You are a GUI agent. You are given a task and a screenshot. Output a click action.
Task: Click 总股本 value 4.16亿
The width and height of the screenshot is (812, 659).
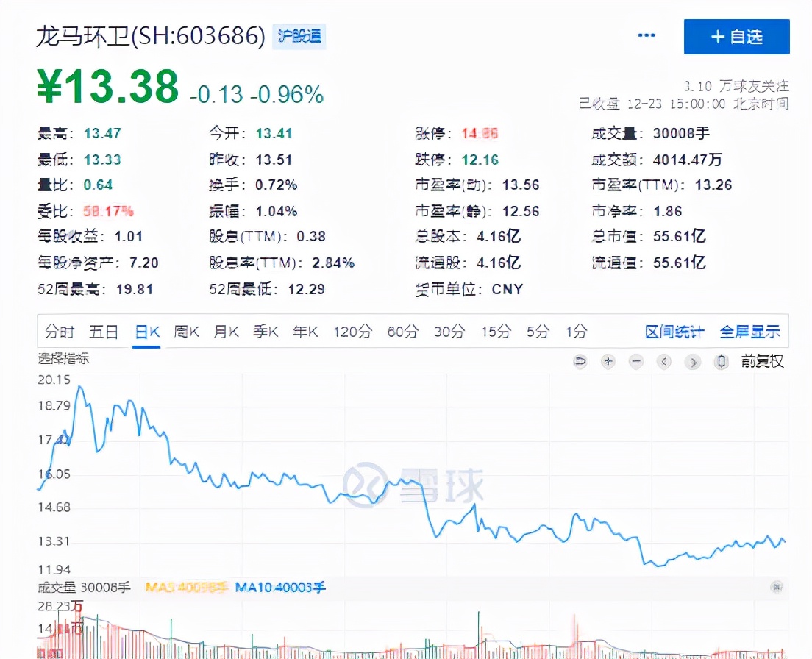point(498,237)
